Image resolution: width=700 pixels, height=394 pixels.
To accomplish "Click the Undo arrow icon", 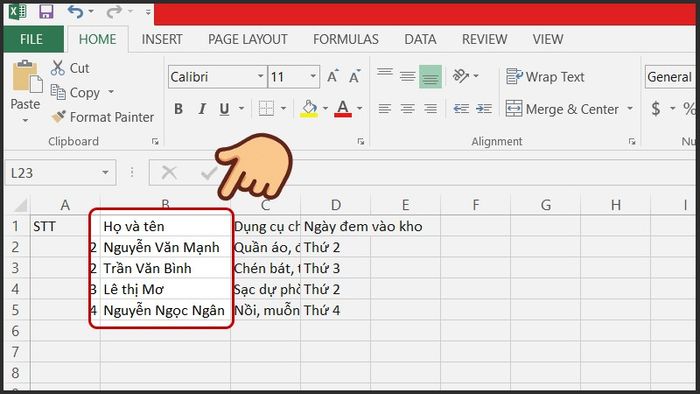I will (75, 12).
